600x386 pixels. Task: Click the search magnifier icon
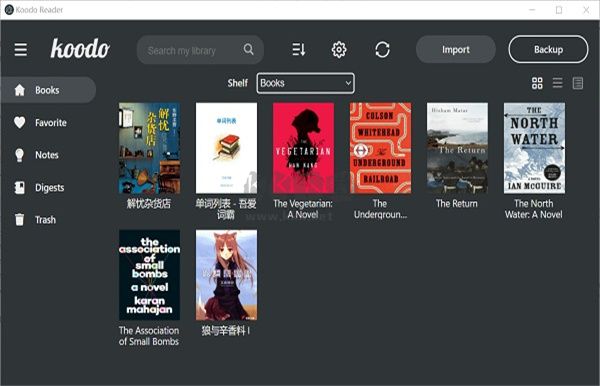coord(248,49)
